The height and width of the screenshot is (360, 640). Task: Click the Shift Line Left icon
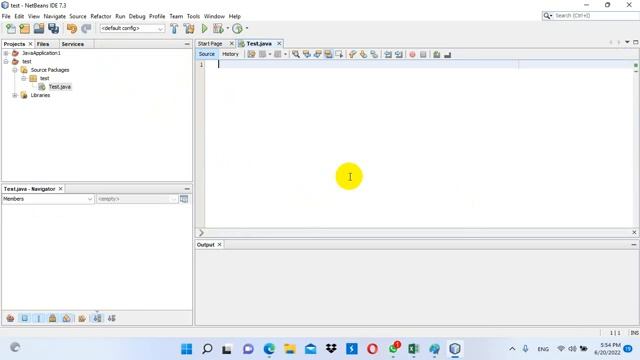point(388,54)
